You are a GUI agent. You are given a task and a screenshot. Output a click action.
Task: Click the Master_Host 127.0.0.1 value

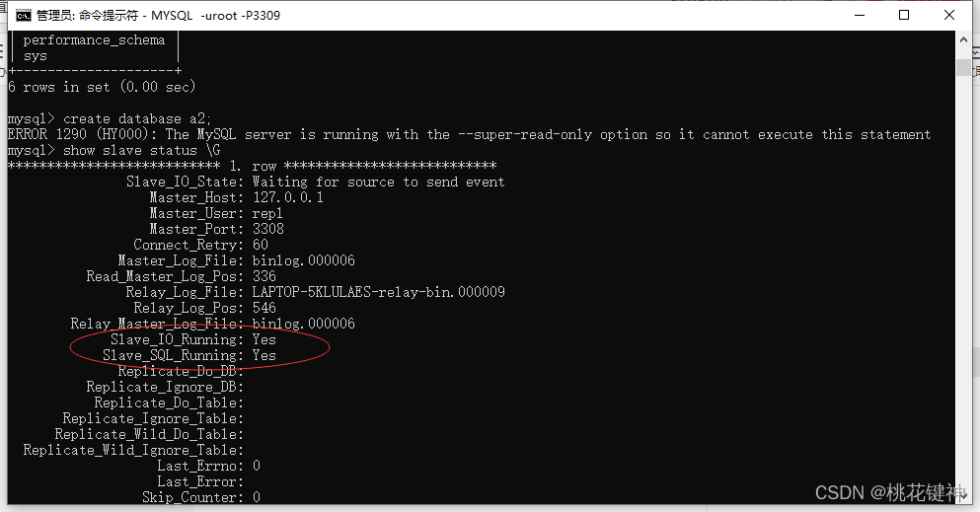click(x=287, y=197)
